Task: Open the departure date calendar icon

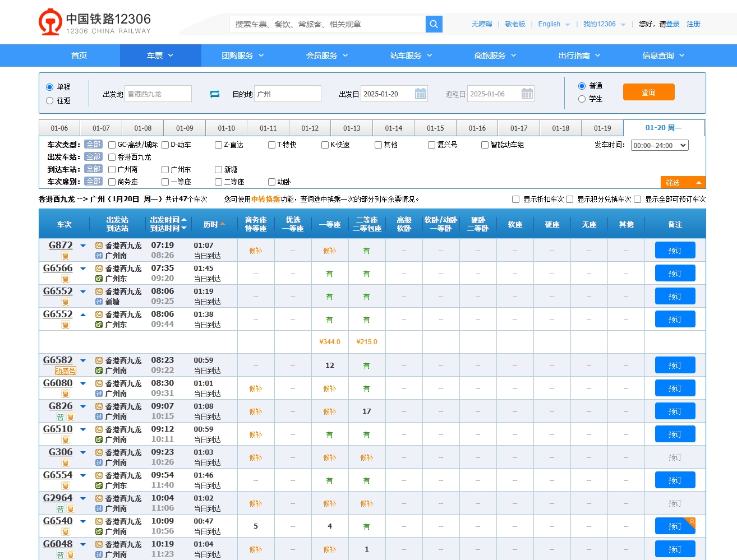Action: [x=421, y=94]
